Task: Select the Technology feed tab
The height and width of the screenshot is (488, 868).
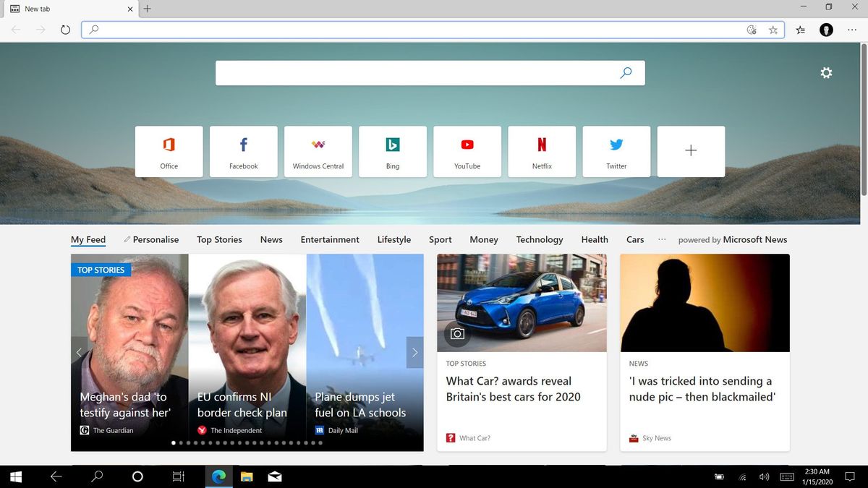Action: (539, 239)
